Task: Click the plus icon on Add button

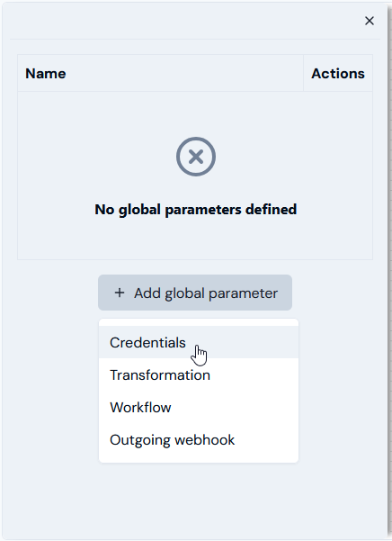Action: [x=120, y=293]
